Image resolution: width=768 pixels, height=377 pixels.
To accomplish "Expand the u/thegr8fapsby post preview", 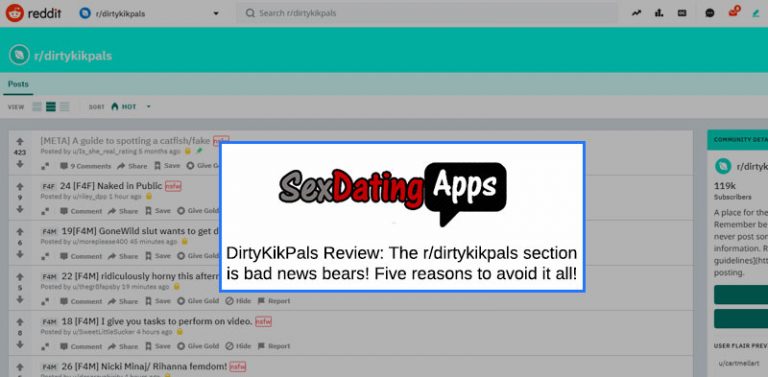I will [45, 301].
